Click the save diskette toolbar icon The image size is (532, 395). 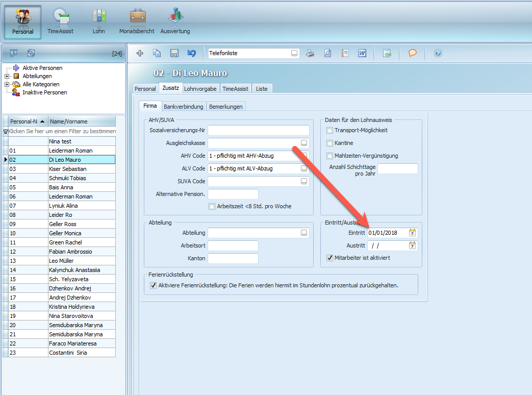pos(174,53)
